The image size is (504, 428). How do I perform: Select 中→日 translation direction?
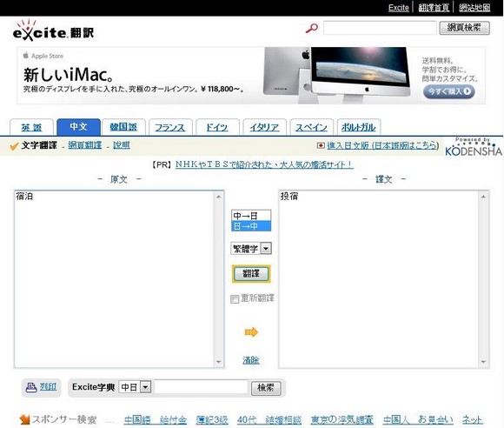pos(251,215)
